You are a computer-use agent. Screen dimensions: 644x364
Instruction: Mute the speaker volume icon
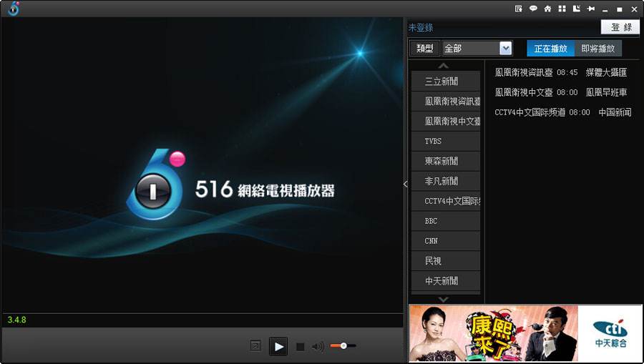[318, 347]
